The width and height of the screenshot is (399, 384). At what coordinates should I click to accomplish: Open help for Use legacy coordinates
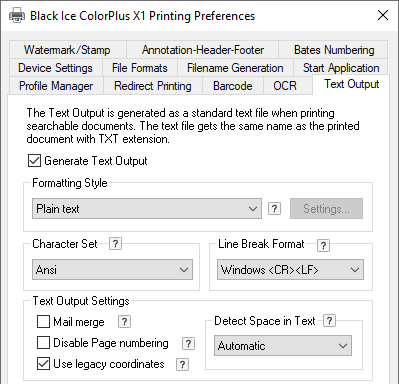coord(182,364)
